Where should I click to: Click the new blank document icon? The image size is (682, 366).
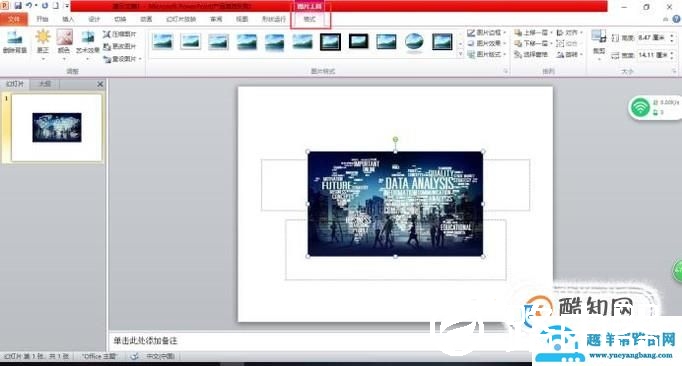(x=56, y=6)
